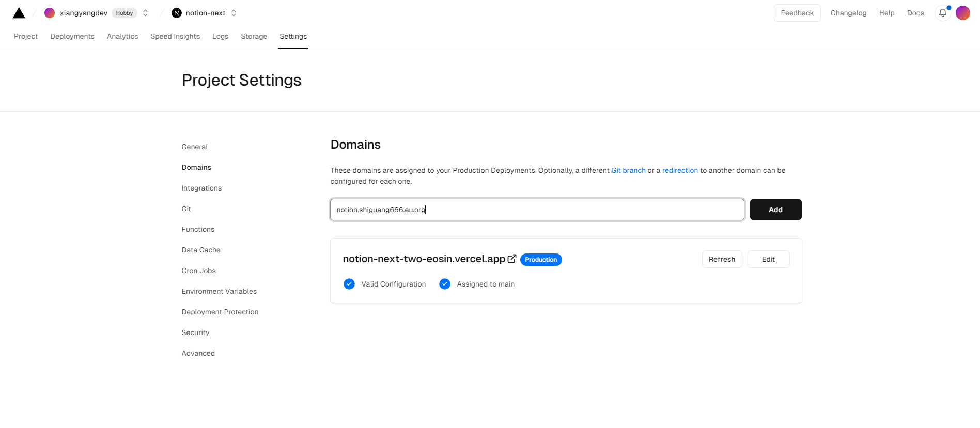This screenshot has width=980, height=428.
Task: Click the Domains section heading
Action: pyautogui.click(x=355, y=145)
